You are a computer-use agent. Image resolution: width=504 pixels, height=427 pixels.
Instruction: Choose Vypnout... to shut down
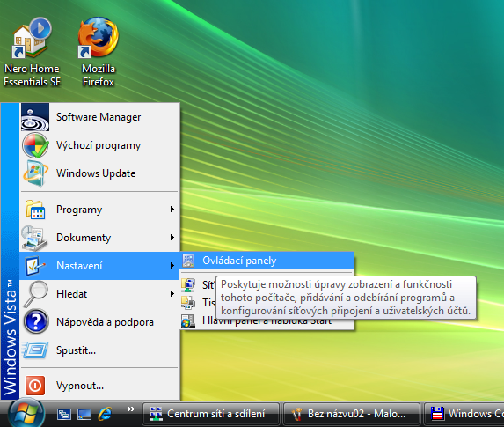[x=99, y=386]
